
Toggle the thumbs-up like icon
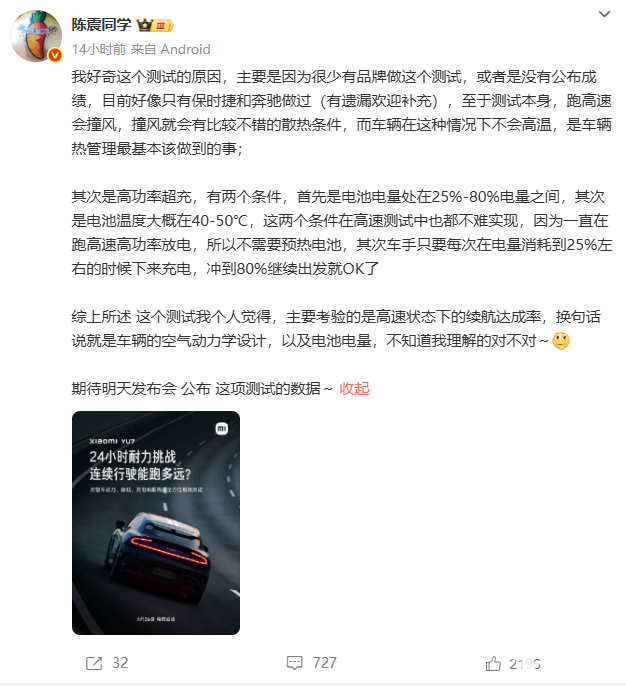tap(493, 663)
